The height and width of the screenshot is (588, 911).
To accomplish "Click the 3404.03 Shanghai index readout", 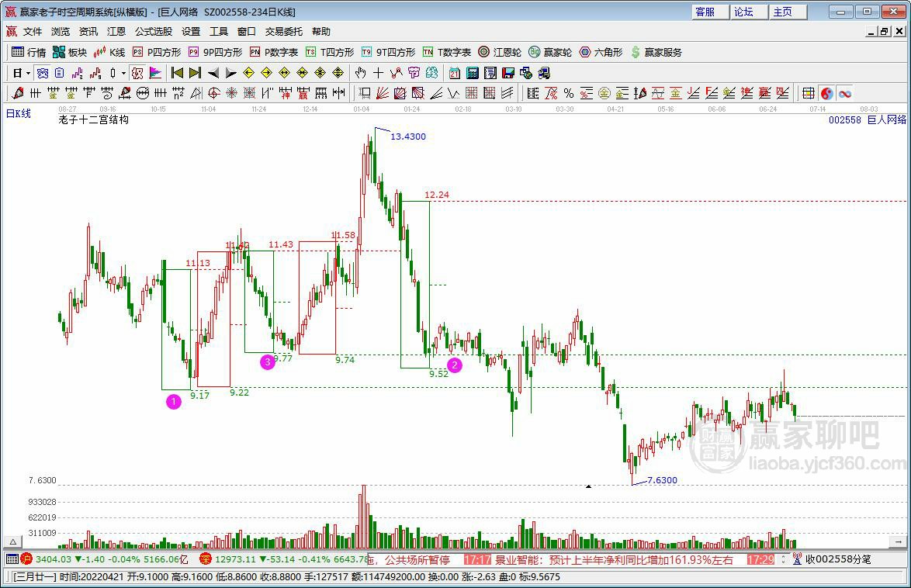I will [x=54, y=559].
